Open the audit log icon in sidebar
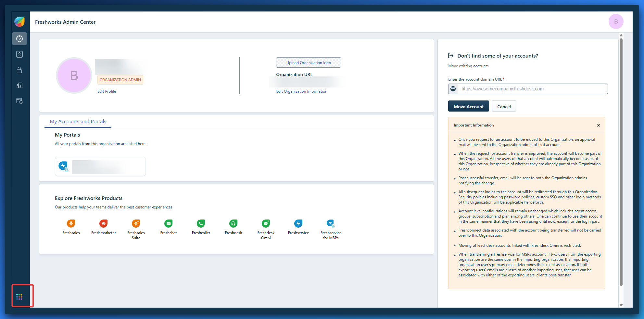This screenshot has width=644, height=319. (x=19, y=101)
